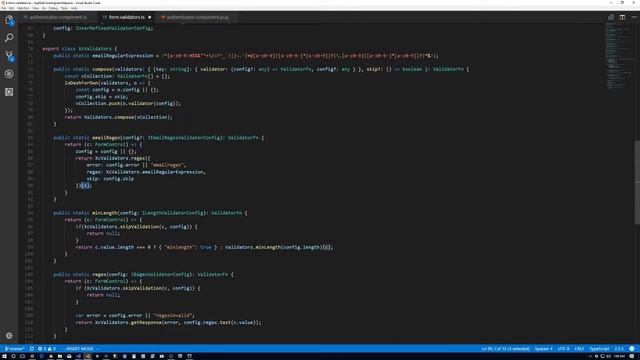Open Task View on the taskbar
The height and width of the screenshot is (360, 640).
tap(22, 356)
